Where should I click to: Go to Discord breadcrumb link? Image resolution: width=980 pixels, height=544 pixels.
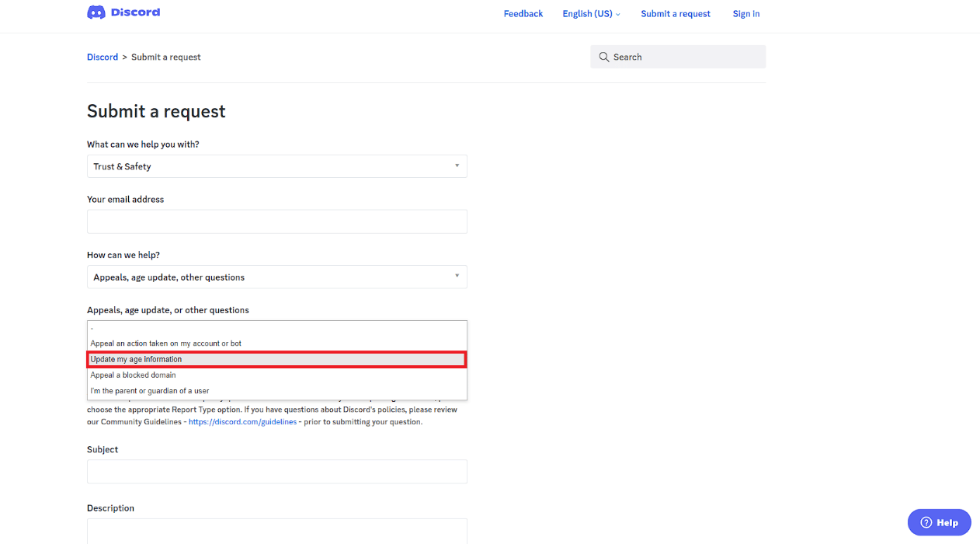pyautogui.click(x=103, y=57)
